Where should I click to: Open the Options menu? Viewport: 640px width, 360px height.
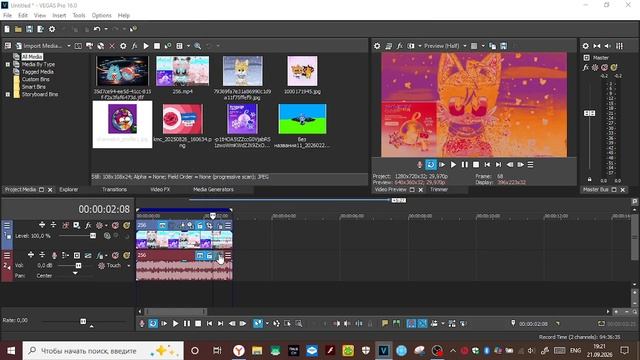click(x=101, y=16)
